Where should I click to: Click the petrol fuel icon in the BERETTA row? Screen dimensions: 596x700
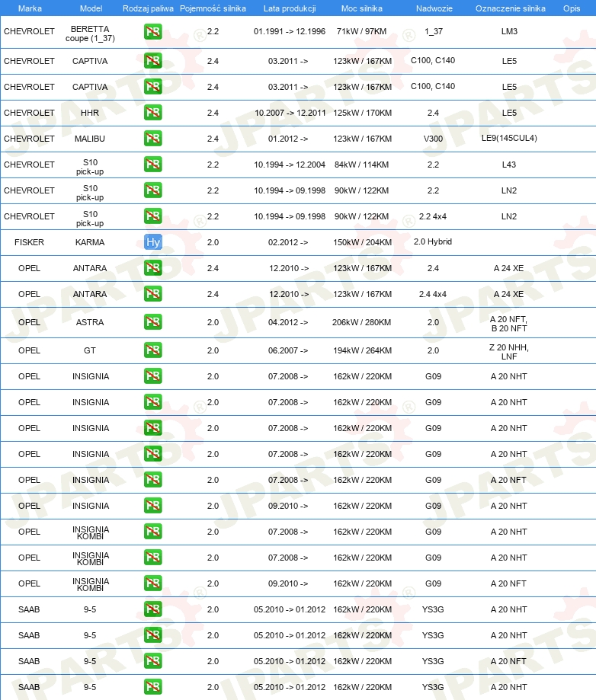point(152,32)
